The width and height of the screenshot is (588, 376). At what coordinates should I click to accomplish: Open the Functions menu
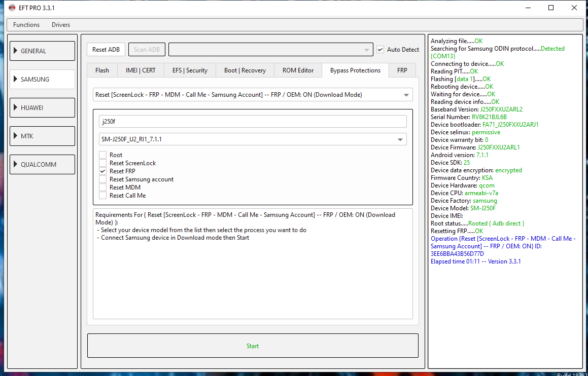(26, 25)
